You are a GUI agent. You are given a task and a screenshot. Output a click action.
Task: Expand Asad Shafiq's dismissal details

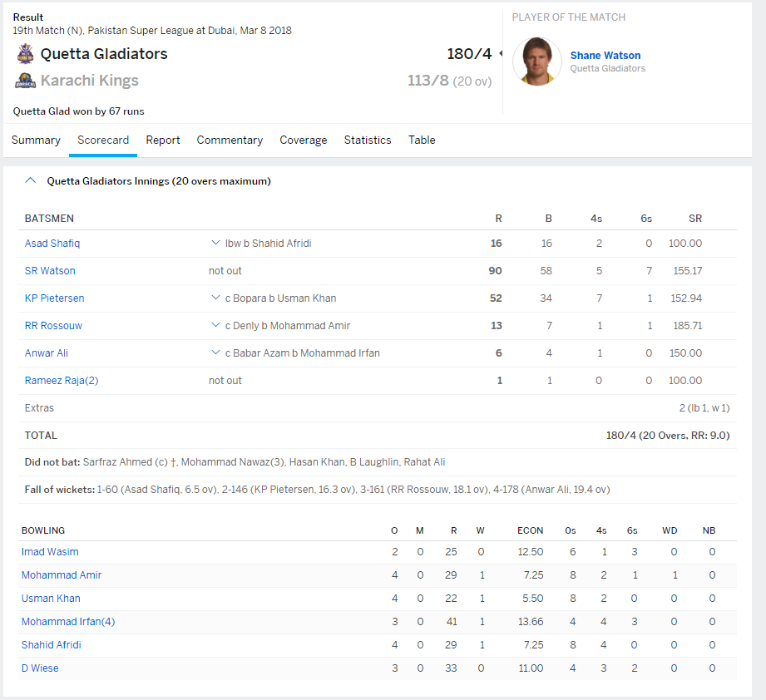(x=215, y=244)
